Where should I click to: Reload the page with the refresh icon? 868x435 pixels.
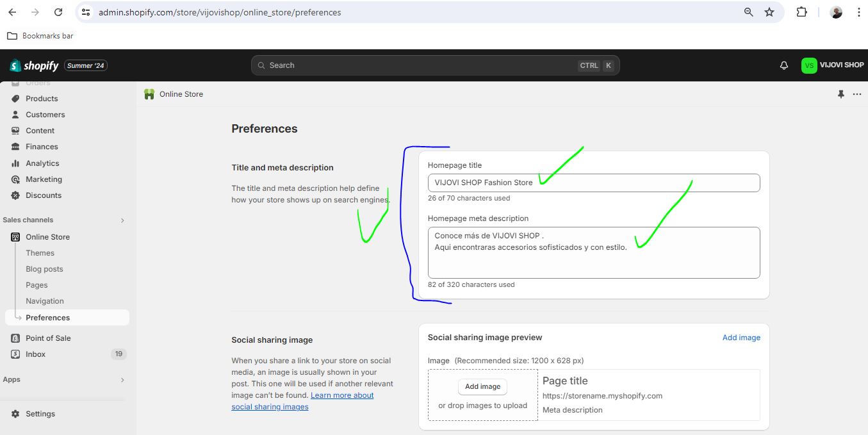tap(58, 12)
